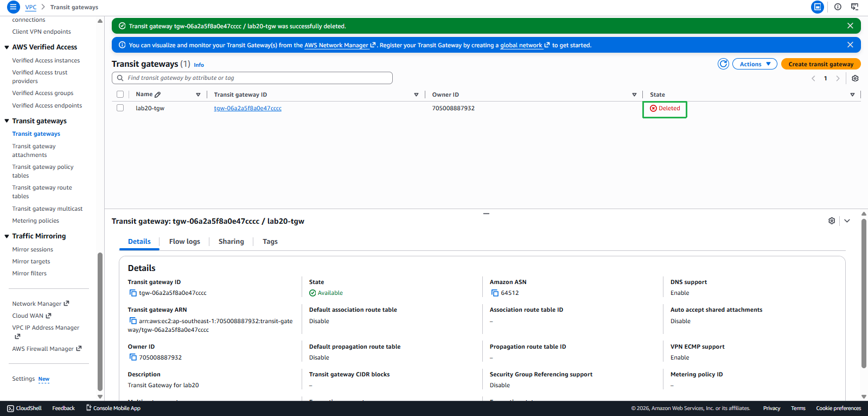The height and width of the screenshot is (416, 868).
Task: Open the Info link beside Transit gateways heading
Action: point(199,65)
